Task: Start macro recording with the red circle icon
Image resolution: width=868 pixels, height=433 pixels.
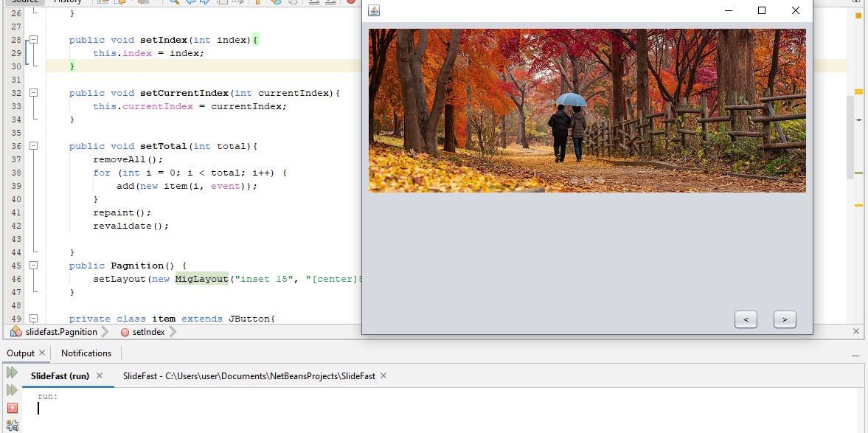Action: pos(351,4)
